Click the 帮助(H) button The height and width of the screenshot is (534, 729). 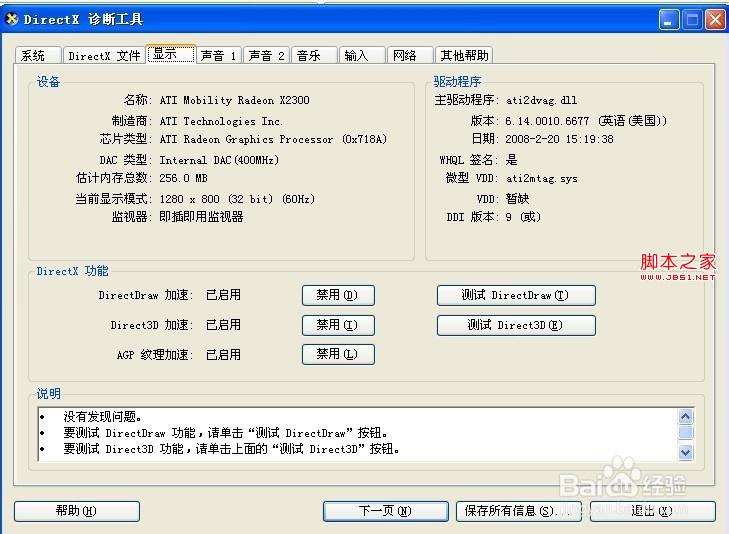77,511
